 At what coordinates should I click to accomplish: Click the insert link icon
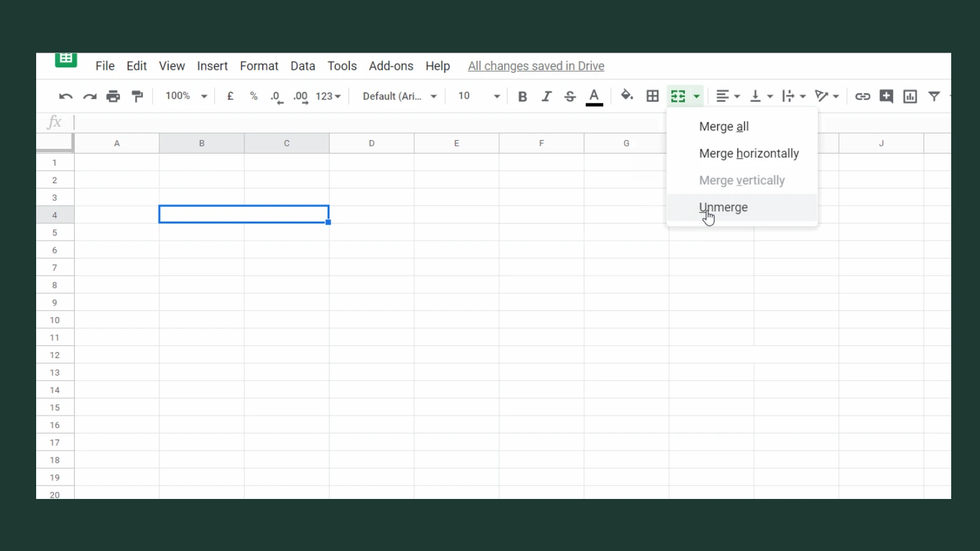862,96
